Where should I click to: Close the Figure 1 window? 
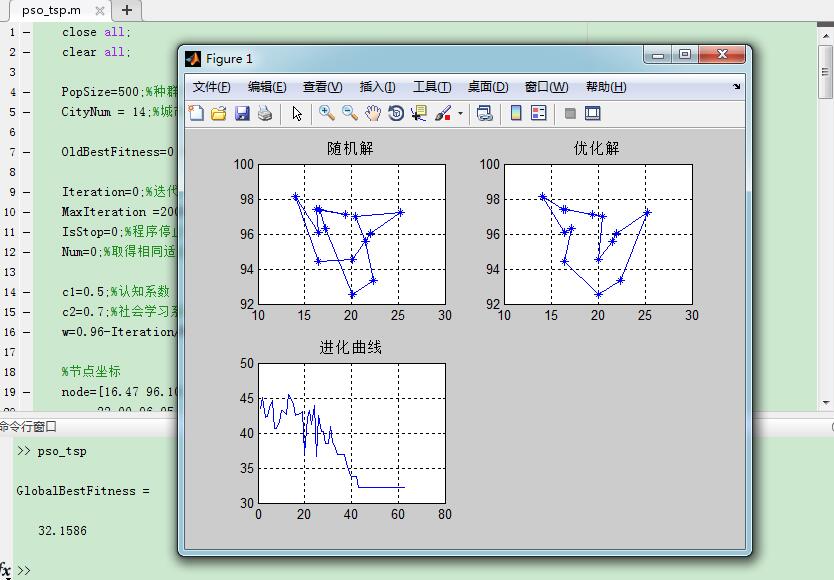(722, 54)
